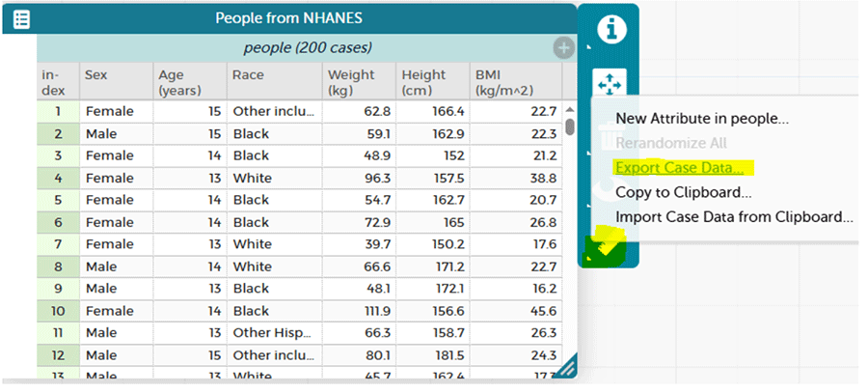Click the Race cell Black in row 9

coord(275,289)
